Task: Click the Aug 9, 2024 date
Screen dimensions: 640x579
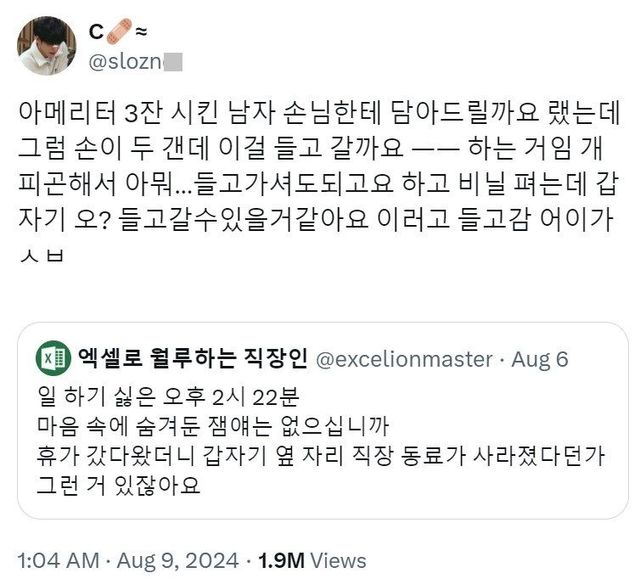Action: [x=179, y=560]
